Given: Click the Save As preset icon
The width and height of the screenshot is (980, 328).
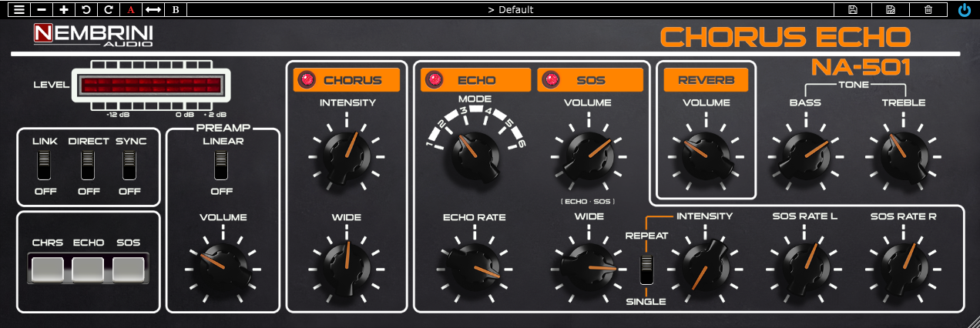Looking at the screenshot, I should (891, 10).
